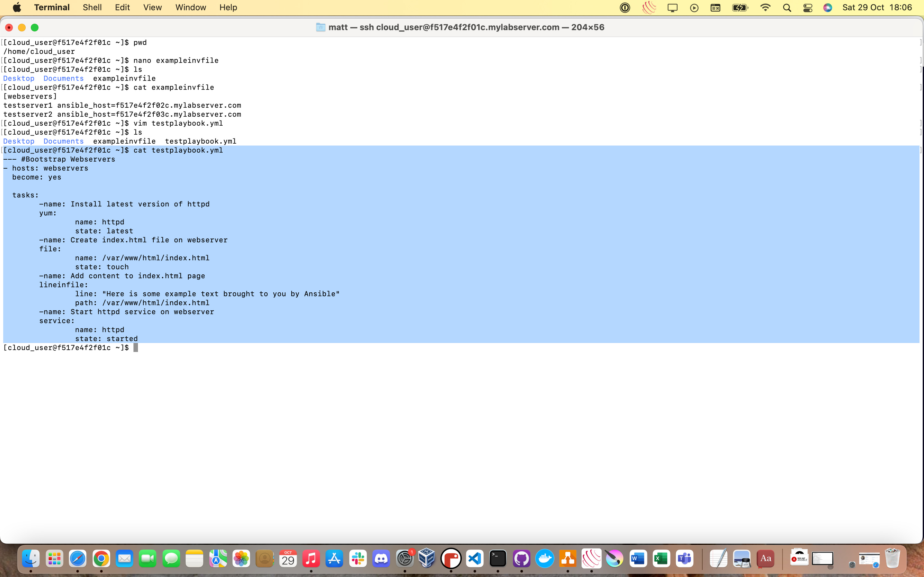Open the Apple menu

pos(17,8)
